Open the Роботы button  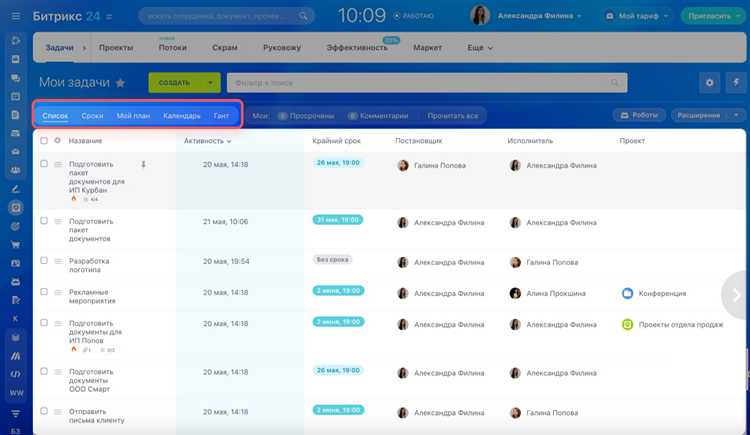click(639, 115)
